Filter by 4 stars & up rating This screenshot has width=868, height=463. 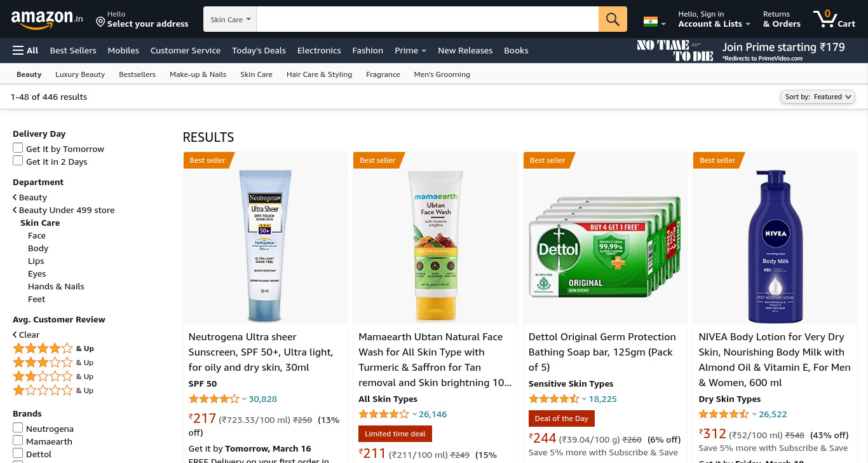(x=53, y=349)
